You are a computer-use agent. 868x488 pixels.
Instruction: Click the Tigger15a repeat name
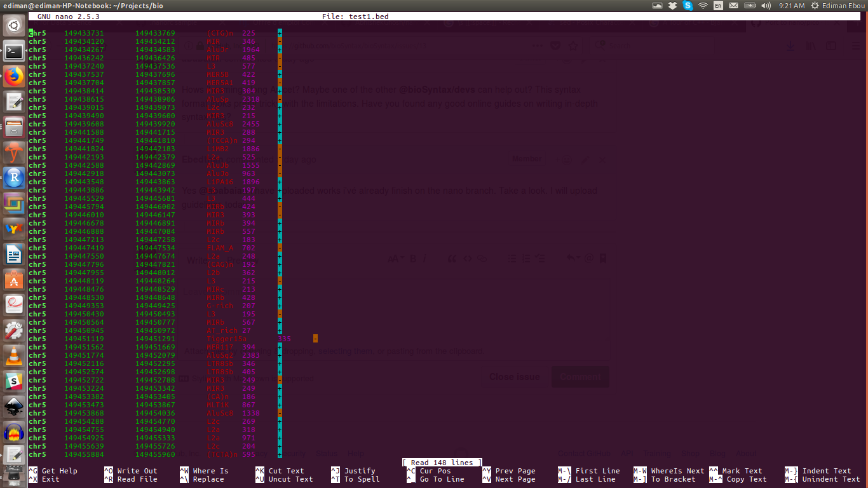pyautogui.click(x=226, y=339)
